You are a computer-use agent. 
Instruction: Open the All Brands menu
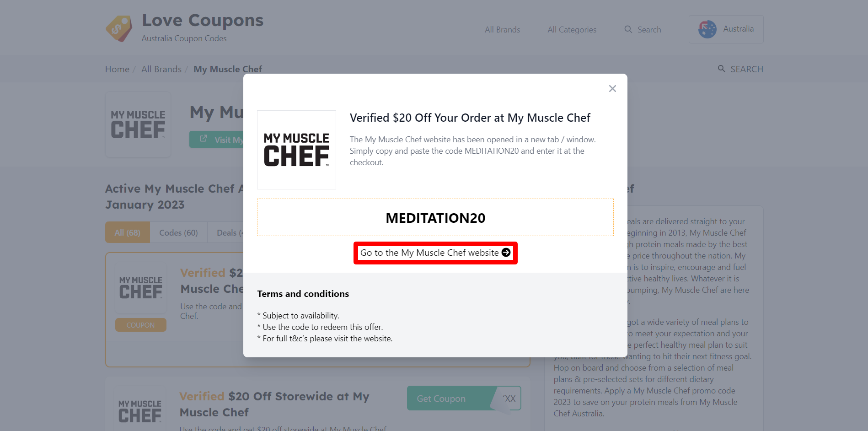coord(502,29)
